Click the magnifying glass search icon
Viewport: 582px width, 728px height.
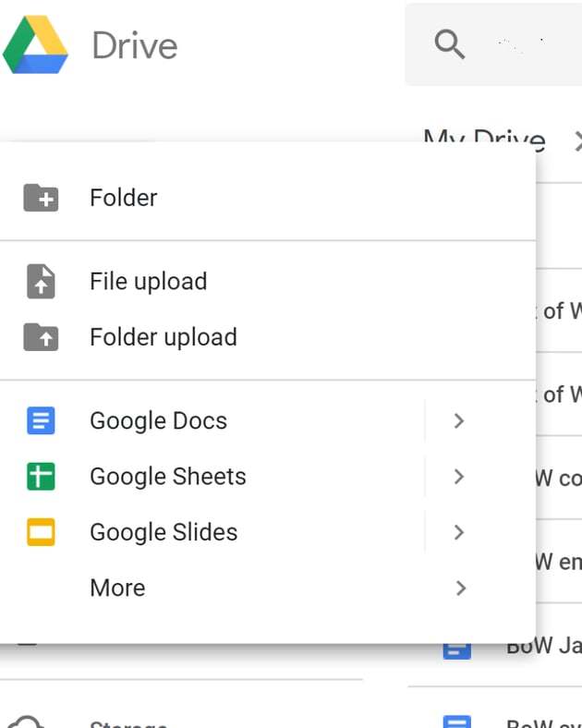point(450,43)
